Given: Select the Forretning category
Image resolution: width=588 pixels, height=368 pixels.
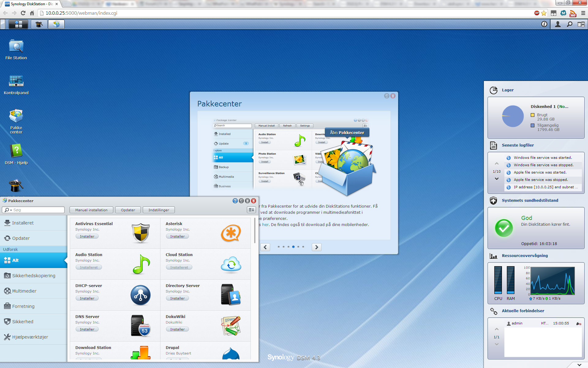Looking at the screenshot, I should 34,306.
